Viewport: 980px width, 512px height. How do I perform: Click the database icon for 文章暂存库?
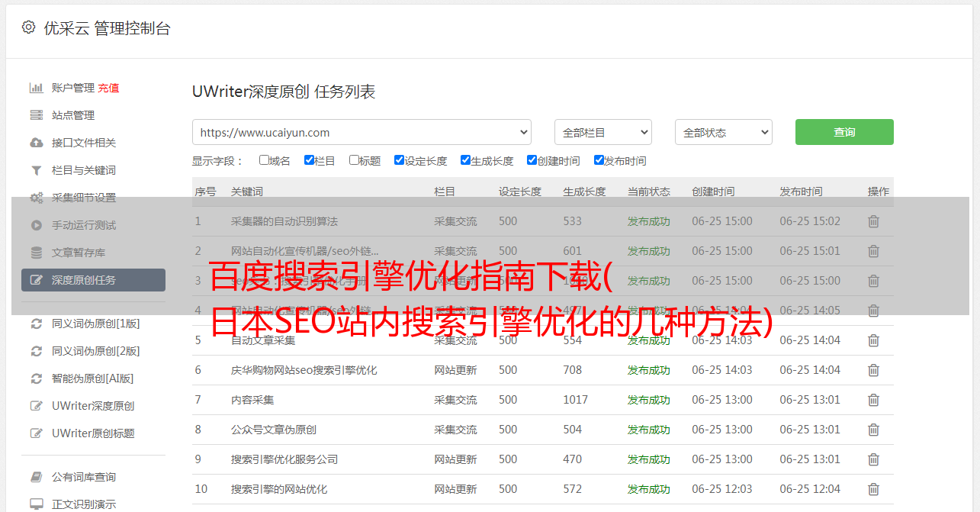(x=36, y=253)
